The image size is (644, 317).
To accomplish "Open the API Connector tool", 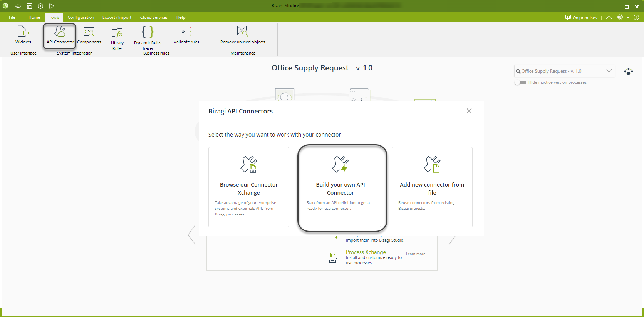I will coord(60,35).
